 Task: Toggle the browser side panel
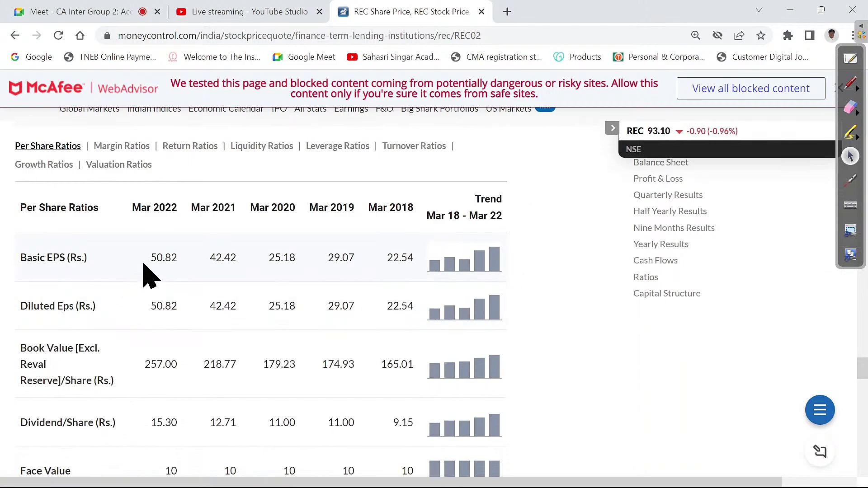coord(810,36)
